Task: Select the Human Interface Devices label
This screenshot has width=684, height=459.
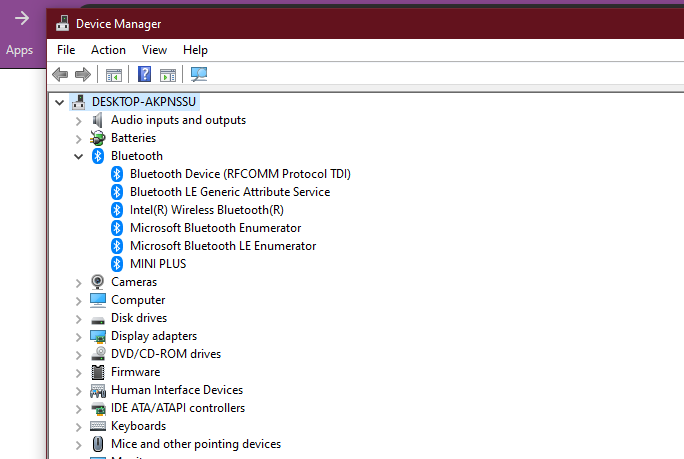Action: point(177,390)
